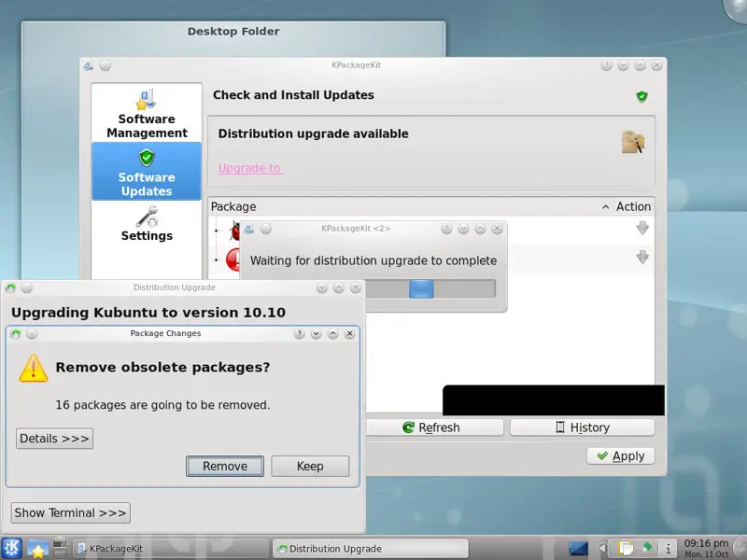Open the Klipper clipboard tray icon

(x=625, y=549)
